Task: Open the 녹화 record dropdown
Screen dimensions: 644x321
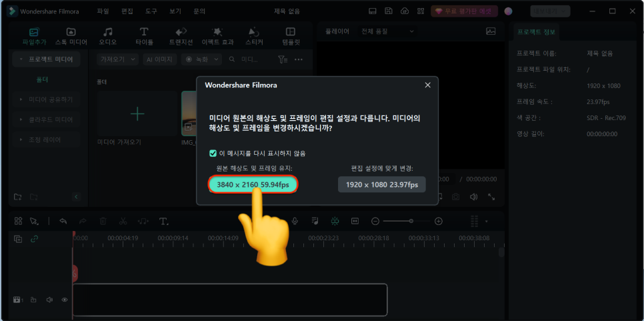Action: coord(201,59)
